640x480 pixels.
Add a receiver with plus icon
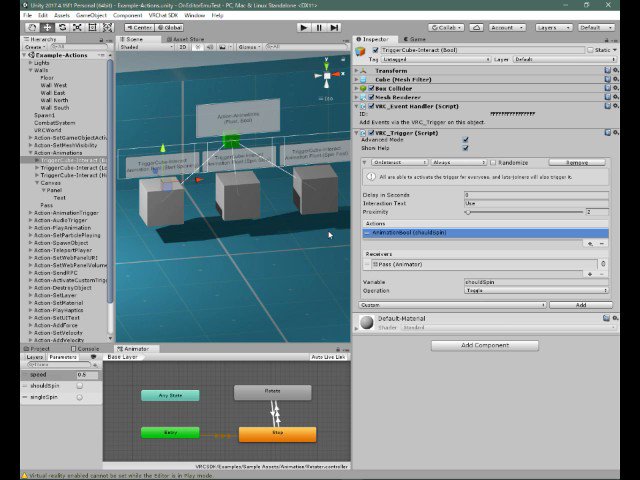point(590,274)
